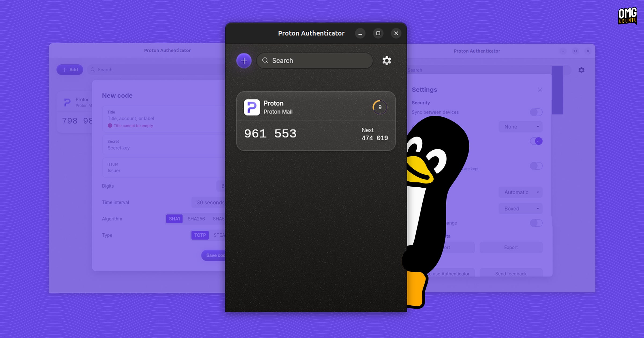Click the countdown timer ring showing 9

click(380, 107)
